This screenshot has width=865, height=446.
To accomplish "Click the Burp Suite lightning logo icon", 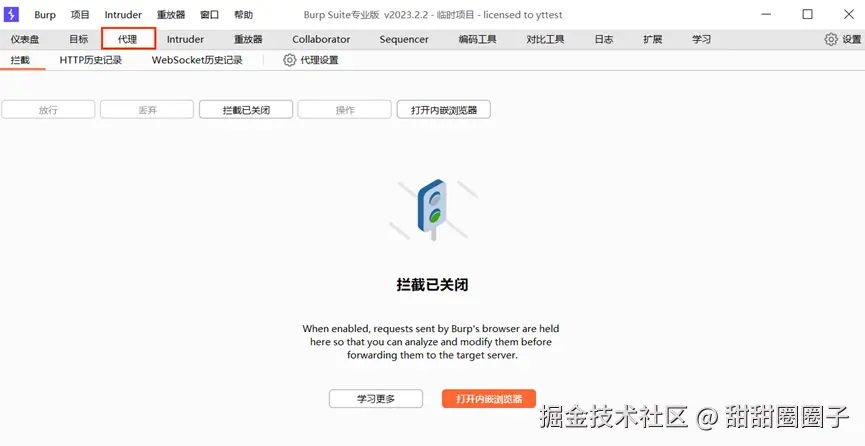I will tap(11, 14).
